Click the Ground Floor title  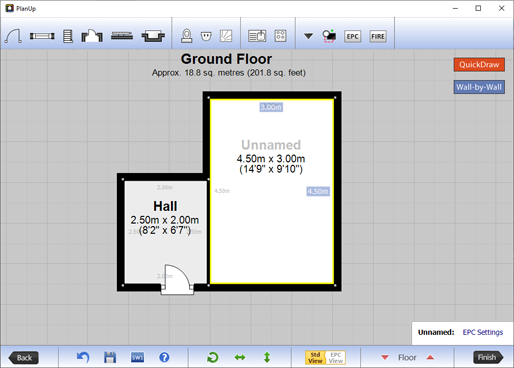[226, 59]
